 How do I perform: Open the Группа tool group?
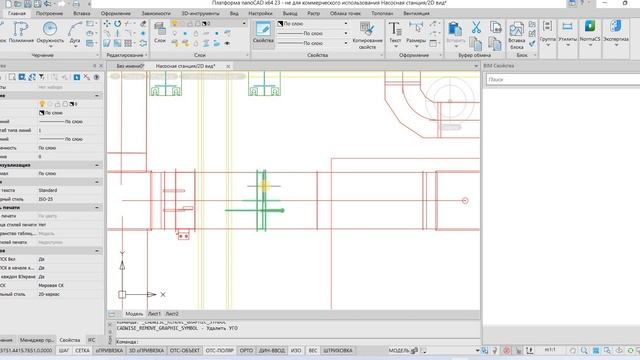[547, 33]
